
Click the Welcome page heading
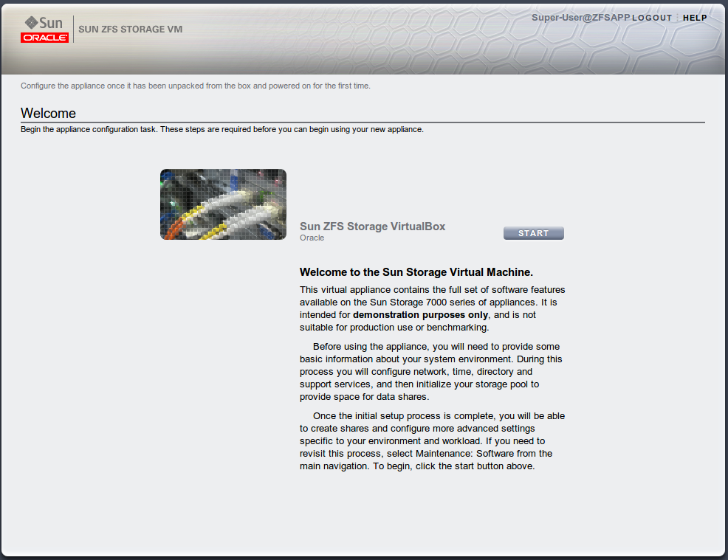point(49,114)
